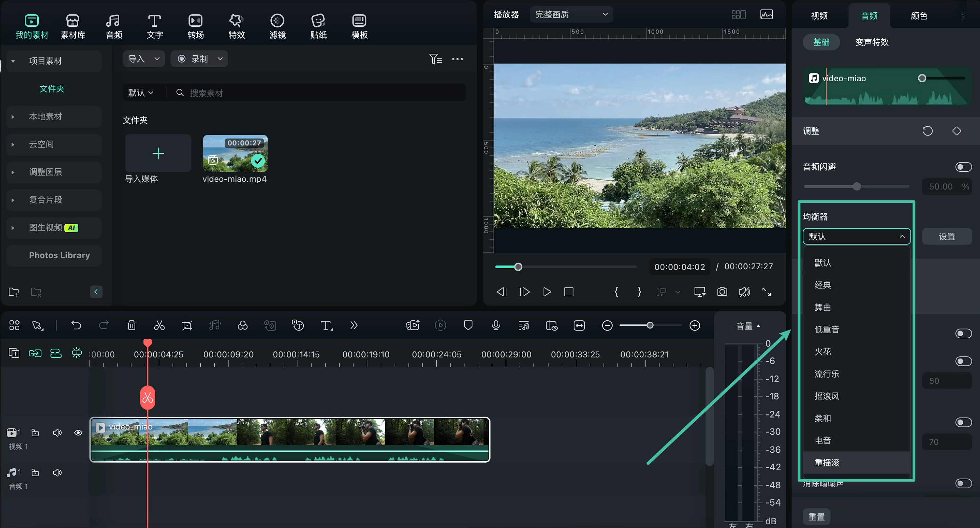The height and width of the screenshot is (528, 980).
Task: Click the 音频闪避 percentage slider handle
Action: [856, 187]
